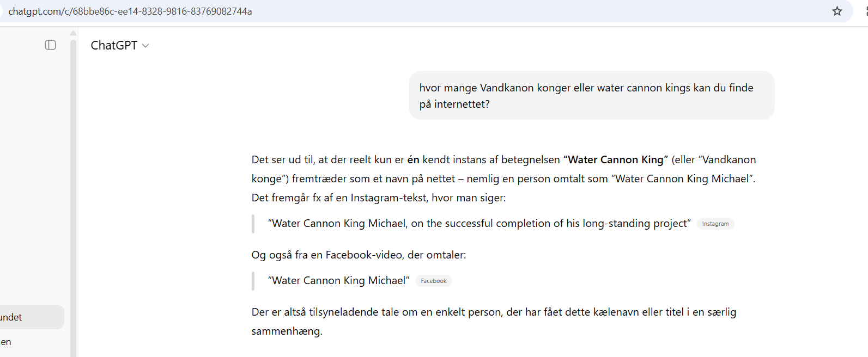Click the user message bubble about Vandkanon konger

[591, 96]
